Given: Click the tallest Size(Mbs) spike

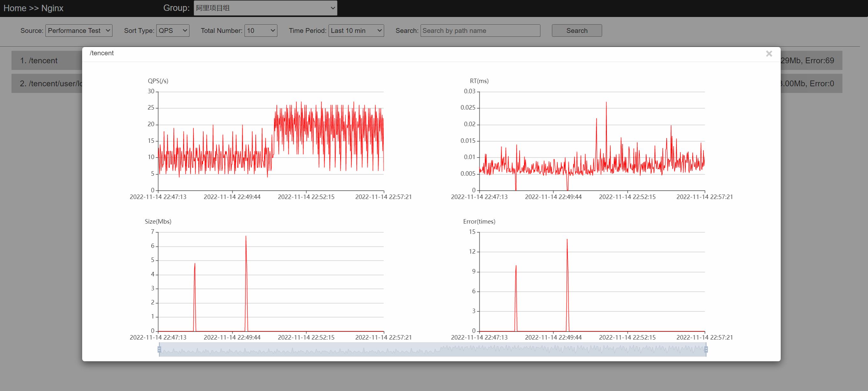Looking at the screenshot, I should coord(246,236).
